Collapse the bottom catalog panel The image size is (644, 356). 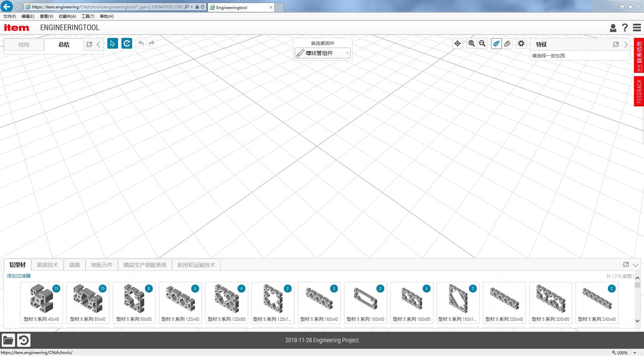coord(635,265)
